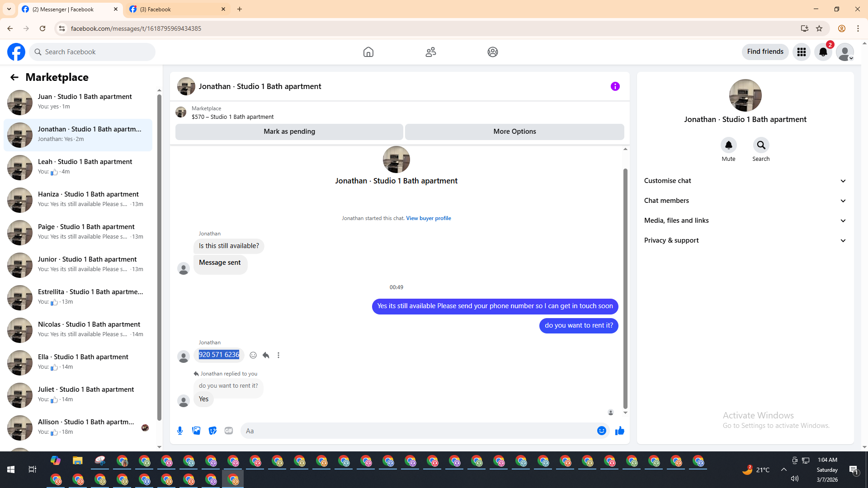Open the Facebook notifications bell
This screenshot has width=868, height=488.
(823, 52)
